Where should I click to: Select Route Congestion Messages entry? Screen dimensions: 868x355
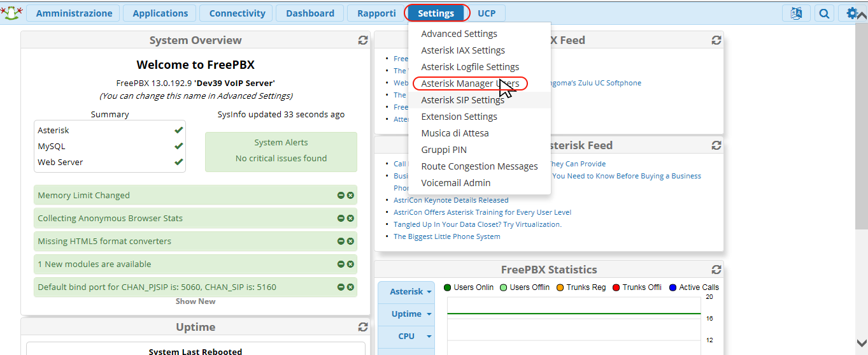point(479,166)
